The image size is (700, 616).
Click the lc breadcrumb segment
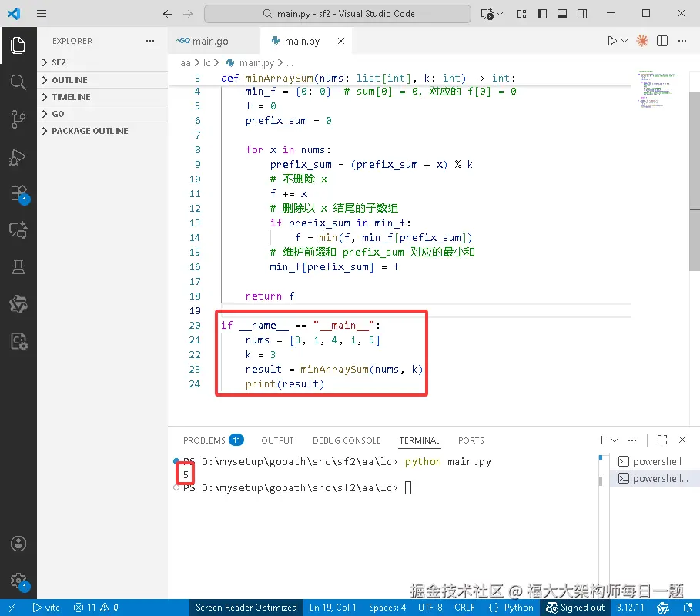pyautogui.click(x=206, y=63)
